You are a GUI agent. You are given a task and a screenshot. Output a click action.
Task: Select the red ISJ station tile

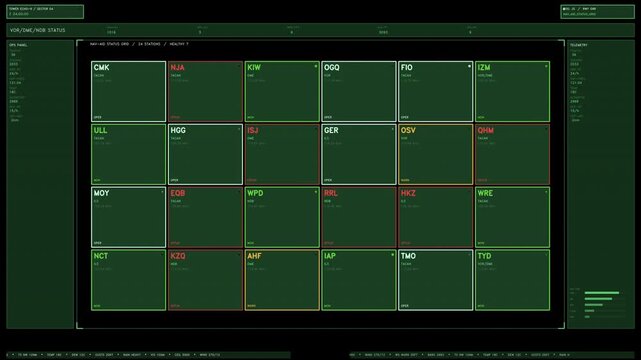pyautogui.click(x=282, y=154)
